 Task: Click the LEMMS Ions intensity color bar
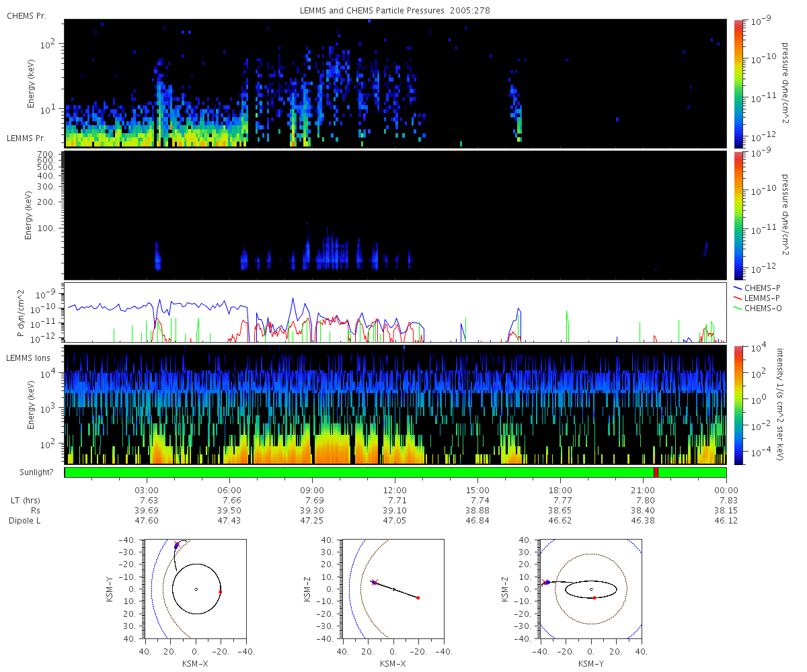[x=738, y=405]
